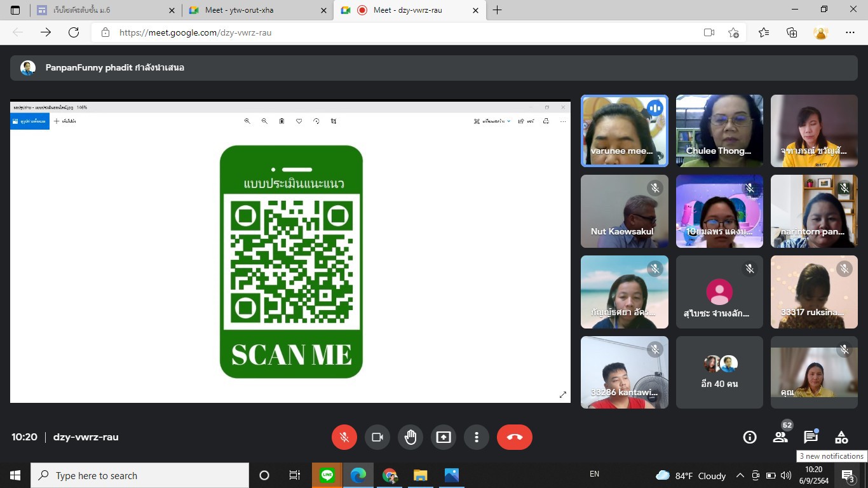Show participants list with 52 badge
The image size is (868, 488).
(x=780, y=437)
